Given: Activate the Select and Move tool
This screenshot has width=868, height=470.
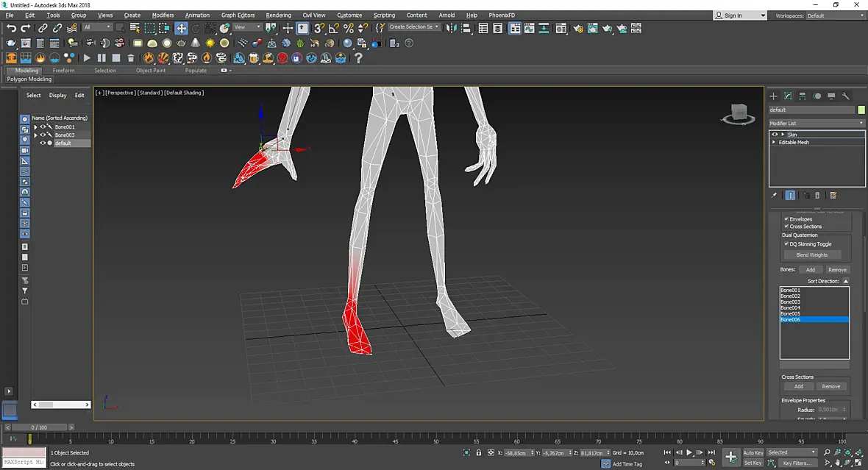Looking at the screenshot, I should click(182, 28).
